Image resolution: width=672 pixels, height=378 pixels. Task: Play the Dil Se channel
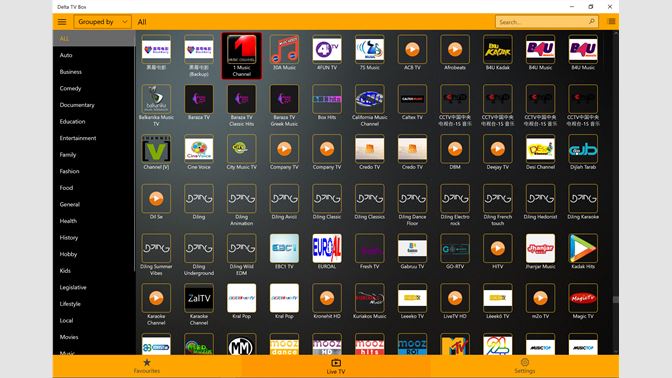(156, 202)
